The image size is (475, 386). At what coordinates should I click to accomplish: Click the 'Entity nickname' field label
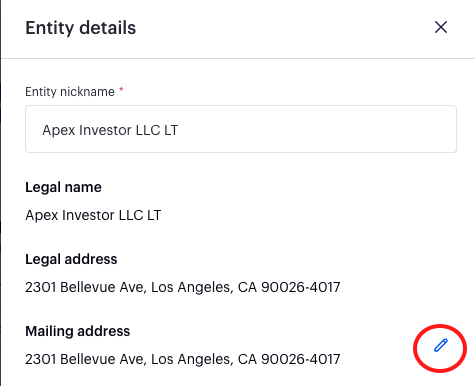pos(70,92)
